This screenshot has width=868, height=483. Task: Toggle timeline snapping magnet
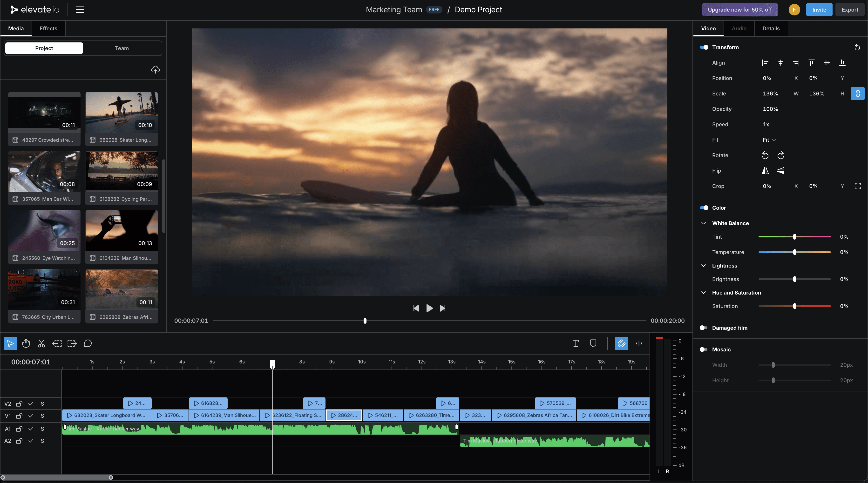[621, 343]
